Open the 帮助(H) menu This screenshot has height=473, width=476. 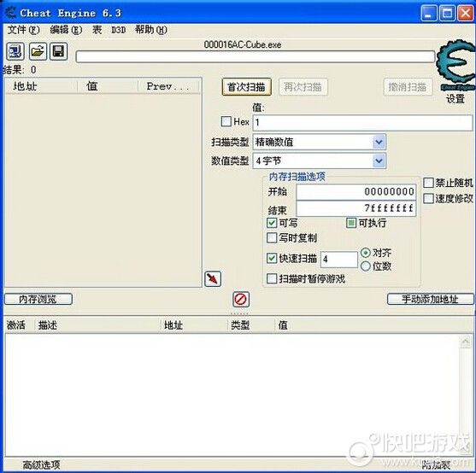coord(151,30)
